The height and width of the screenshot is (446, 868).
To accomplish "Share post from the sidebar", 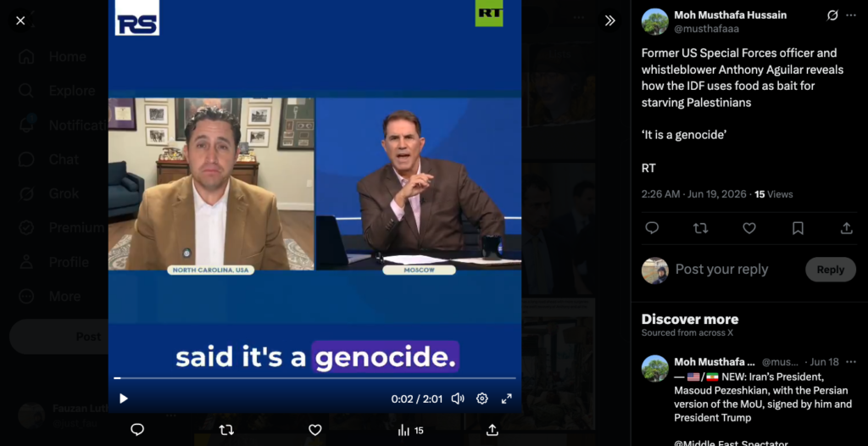I will click(x=847, y=228).
